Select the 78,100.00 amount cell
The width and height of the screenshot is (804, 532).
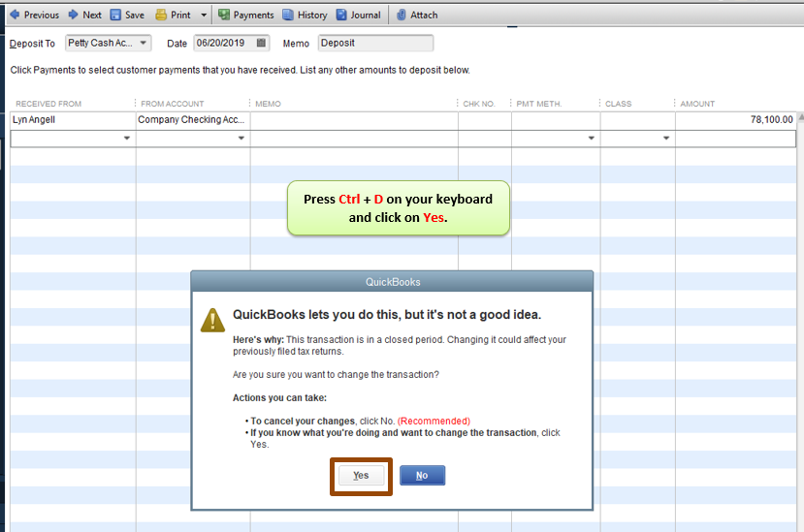tap(736, 120)
